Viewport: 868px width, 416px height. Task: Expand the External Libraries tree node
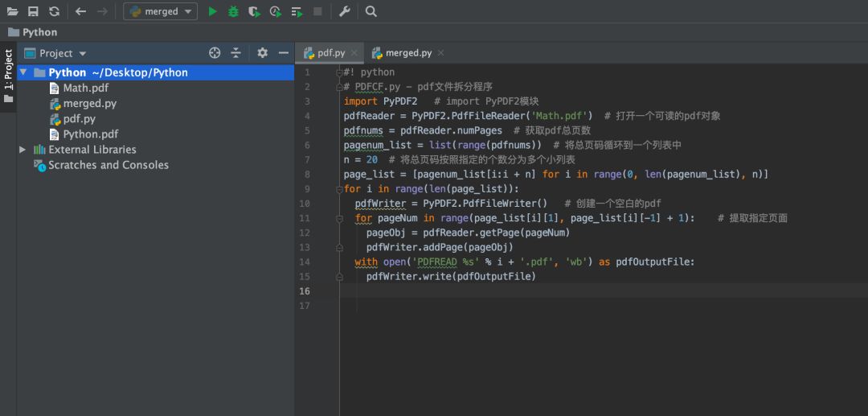(x=23, y=150)
